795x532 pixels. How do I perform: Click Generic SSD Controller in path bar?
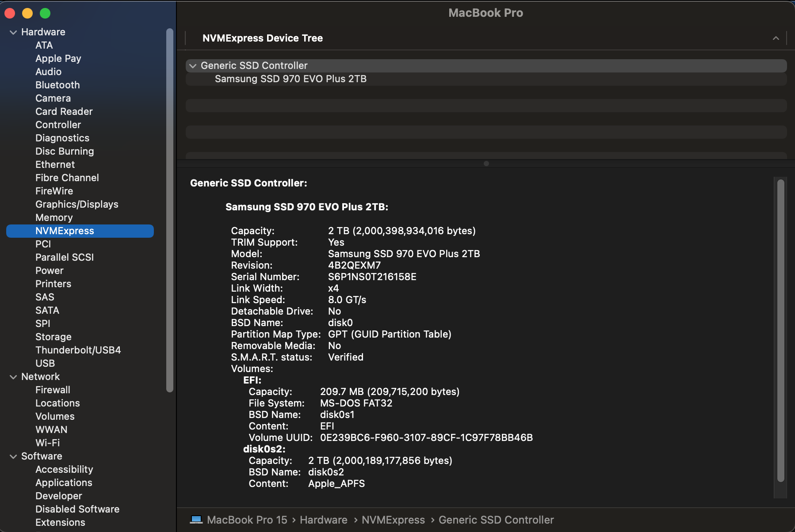click(496, 520)
